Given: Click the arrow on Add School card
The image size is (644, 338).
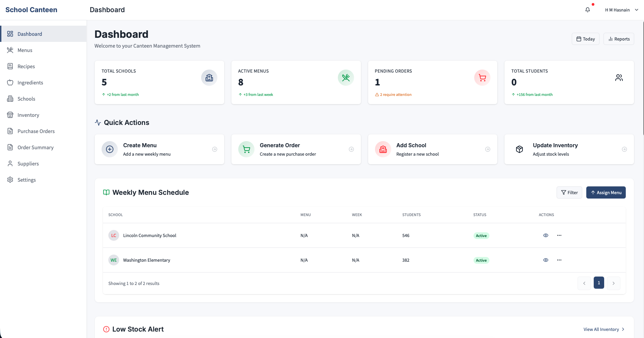Looking at the screenshot, I should 488,149.
